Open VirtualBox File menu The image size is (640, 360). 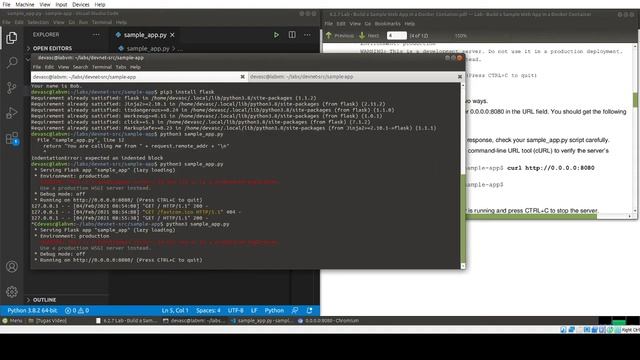6,4
